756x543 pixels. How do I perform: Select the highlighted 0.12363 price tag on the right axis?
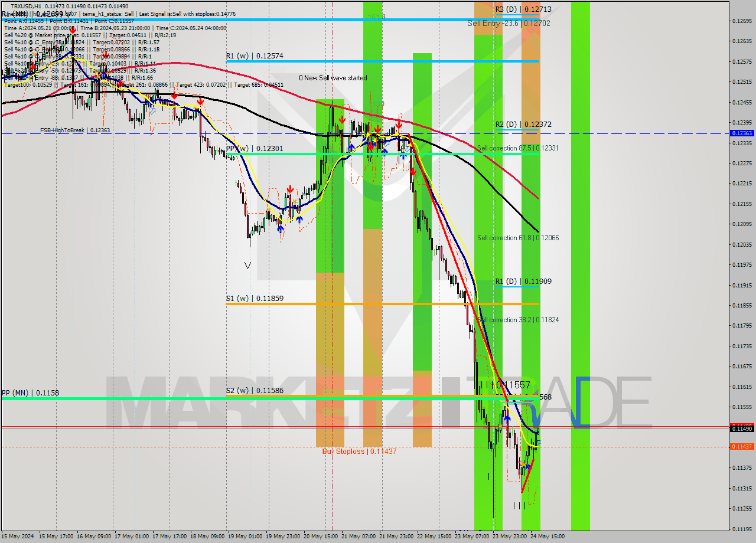[x=741, y=133]
